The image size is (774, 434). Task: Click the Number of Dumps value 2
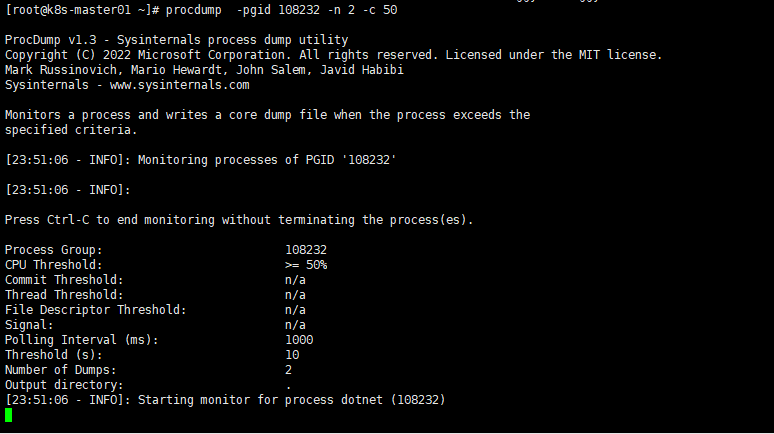click(288, 370)
